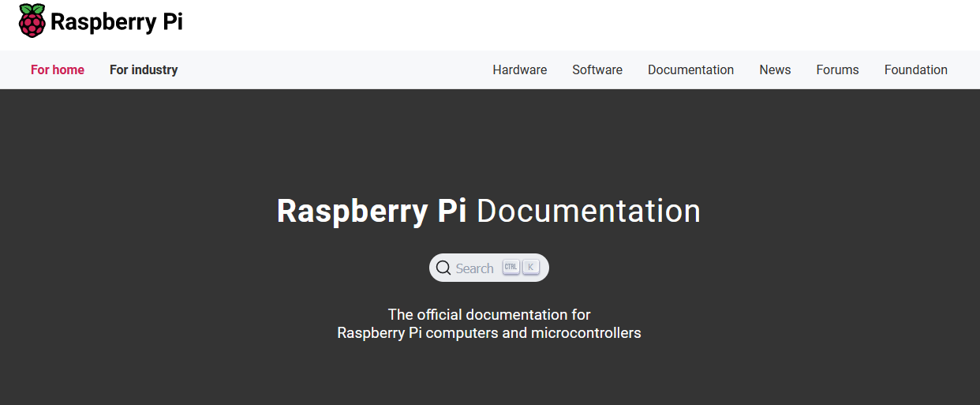Open the Hardware menu item

pyautogui.click(x=520, y=69)
